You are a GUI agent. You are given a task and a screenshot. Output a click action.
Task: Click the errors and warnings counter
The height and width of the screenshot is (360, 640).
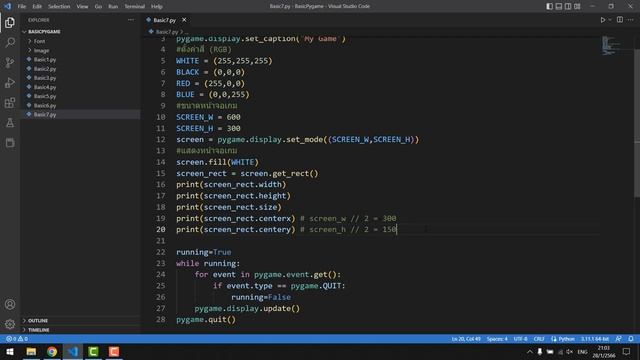pyautogui.click(x=17, y=339)
